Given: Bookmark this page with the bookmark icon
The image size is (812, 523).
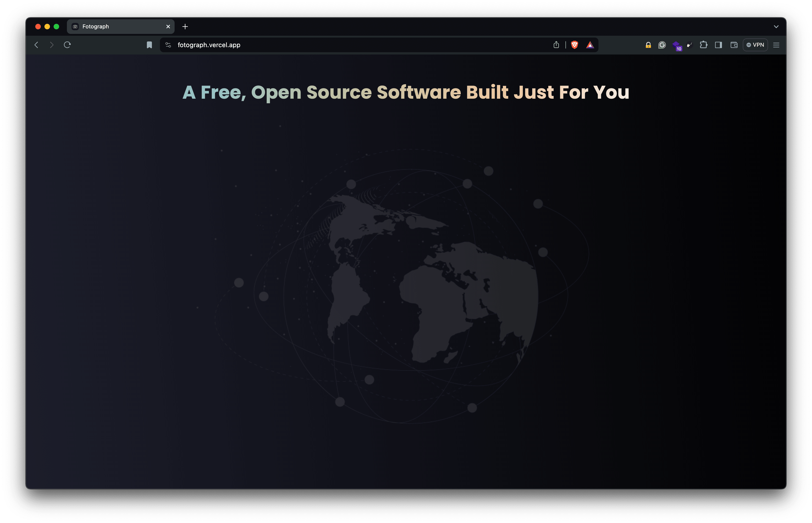Looking at the screenshot, I should (x=149, y=45).
